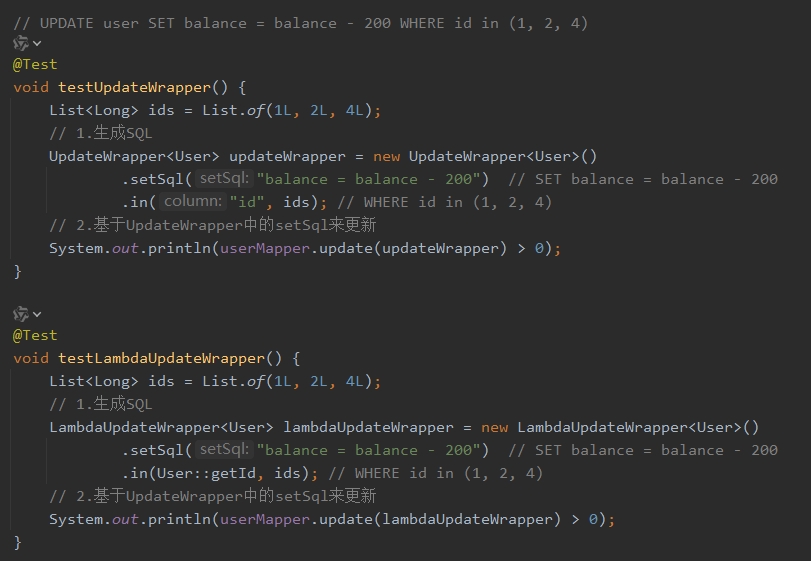The image size is (811, 561).
Task: Click the "setSql:" hint in testUpdateWrapper
Action: pyautogui.click(x=224, y=178)
